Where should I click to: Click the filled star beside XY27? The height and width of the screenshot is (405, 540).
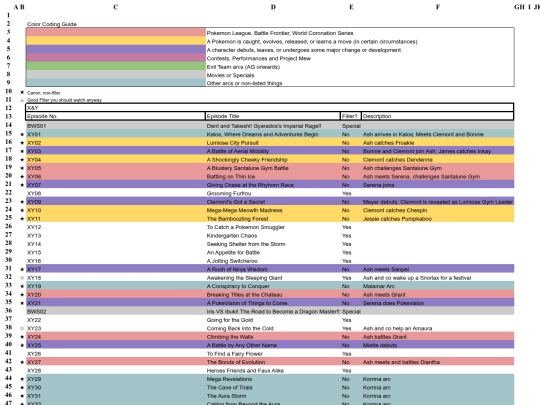pyautogui.click(x=22, y=362)
